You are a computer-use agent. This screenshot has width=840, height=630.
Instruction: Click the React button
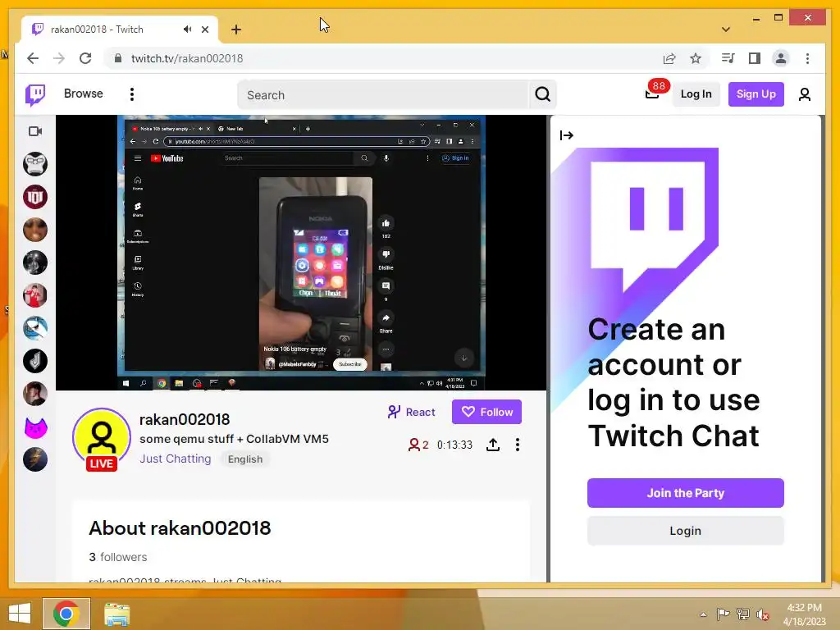(412, 412)
